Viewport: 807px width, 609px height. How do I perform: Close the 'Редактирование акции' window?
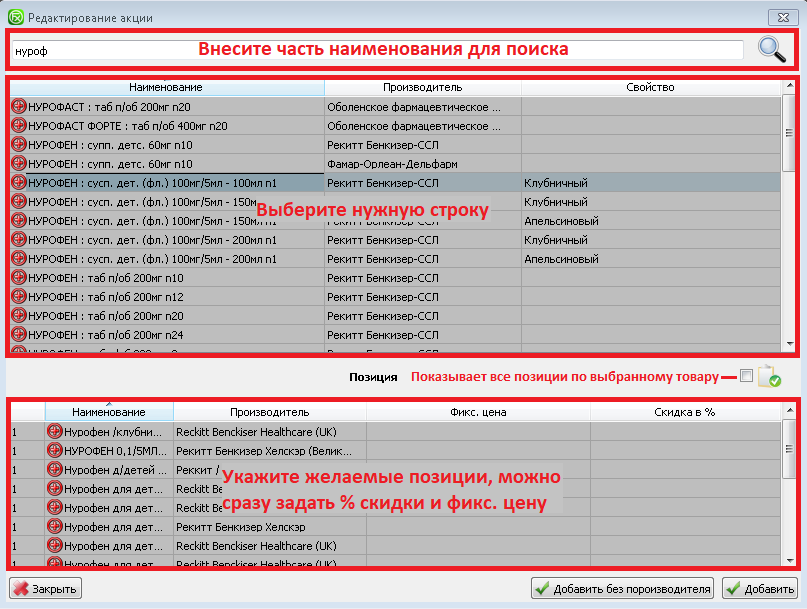tap(783, 17)
